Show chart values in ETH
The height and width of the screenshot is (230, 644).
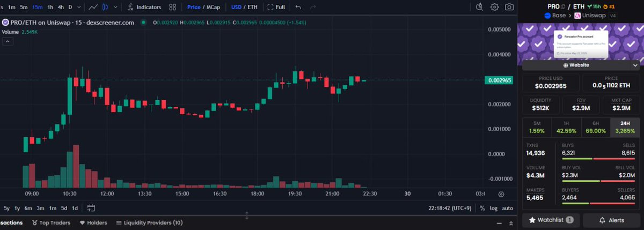coord(252,7)
